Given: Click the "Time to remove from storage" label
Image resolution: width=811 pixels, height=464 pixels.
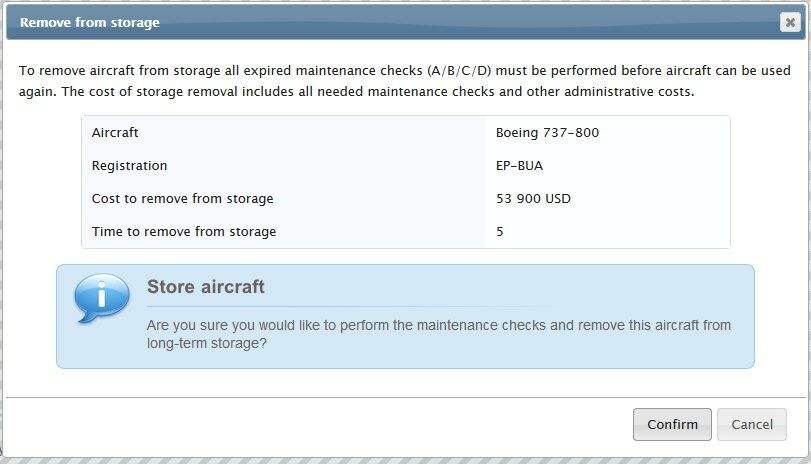Looking at the screenshot, I should (183, 231).
